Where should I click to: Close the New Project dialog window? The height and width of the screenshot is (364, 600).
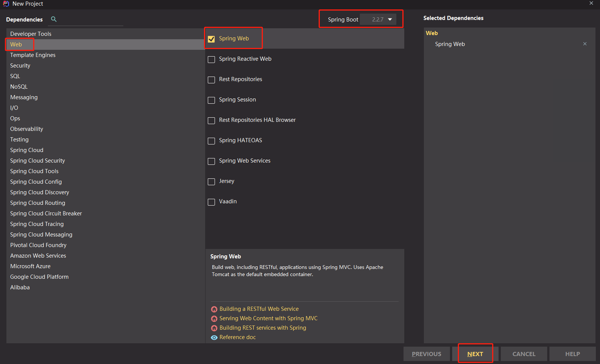click(591, 3)
